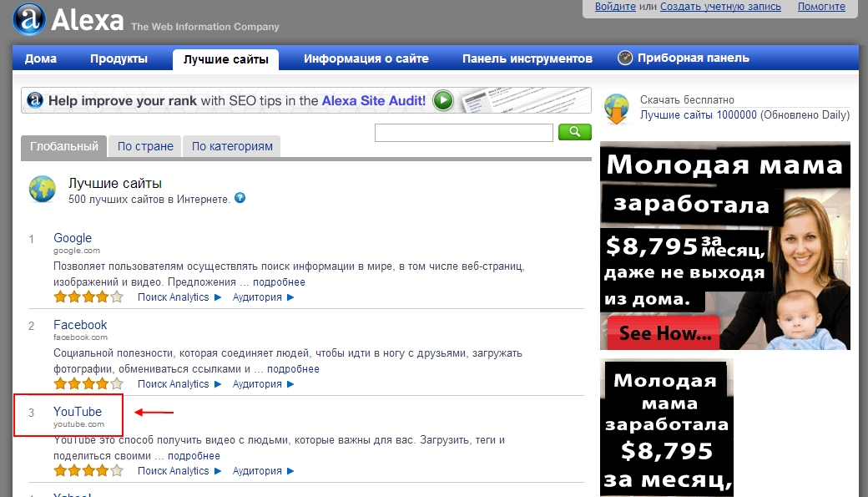Click Facebook's star rating
The height and width of the screenshot is (497, 868).
coord(88,384)
